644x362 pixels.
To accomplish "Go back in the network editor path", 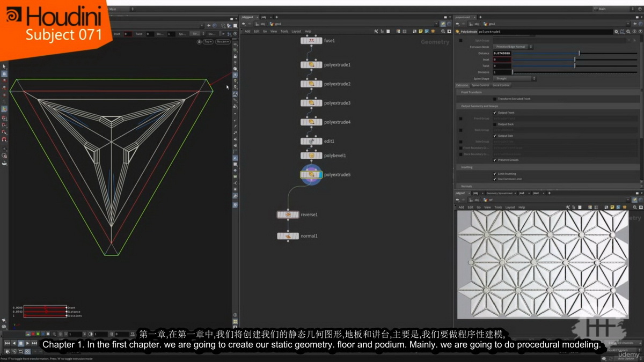I will click(x=244, y=24).
